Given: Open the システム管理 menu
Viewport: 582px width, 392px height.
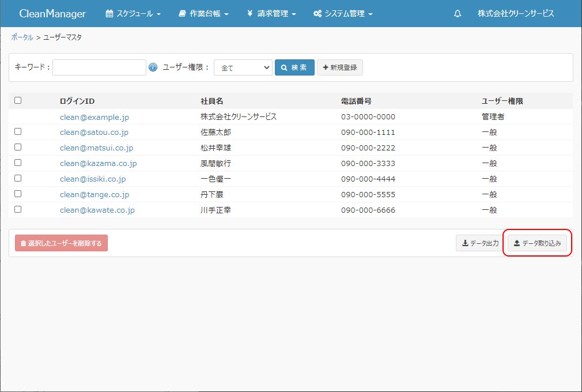Looking at the screenshot, I should (x=343, y=14).
